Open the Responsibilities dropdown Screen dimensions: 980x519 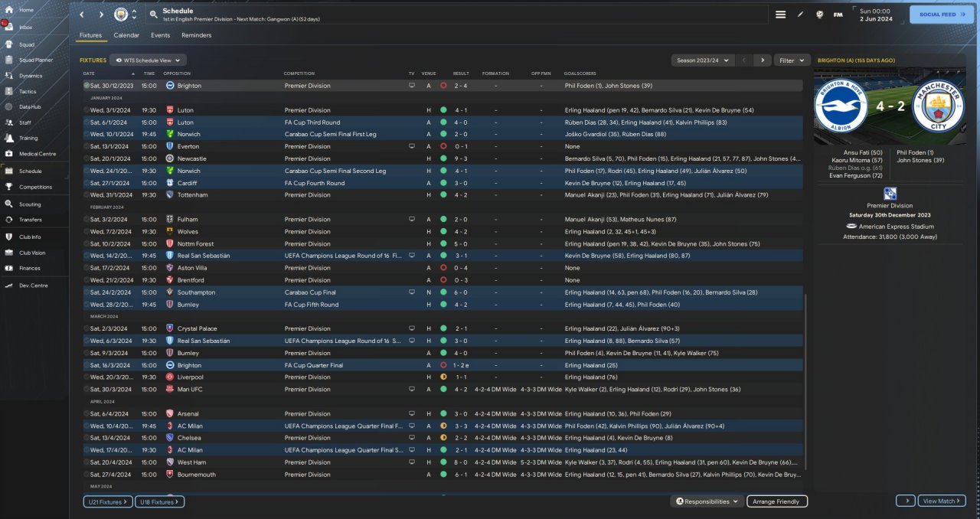(x=707, y=501)
